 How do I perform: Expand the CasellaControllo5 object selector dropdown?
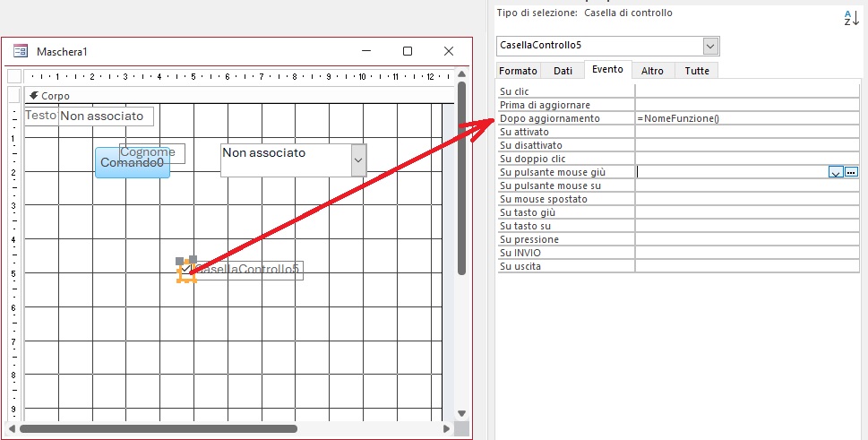[x=710, y=46]
